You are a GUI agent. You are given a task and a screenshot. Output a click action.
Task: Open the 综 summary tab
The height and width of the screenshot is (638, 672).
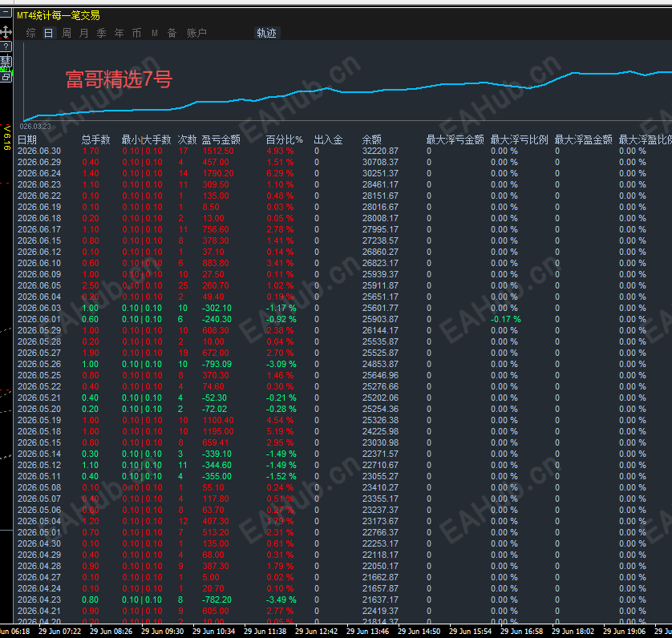(x=30, y=33)
